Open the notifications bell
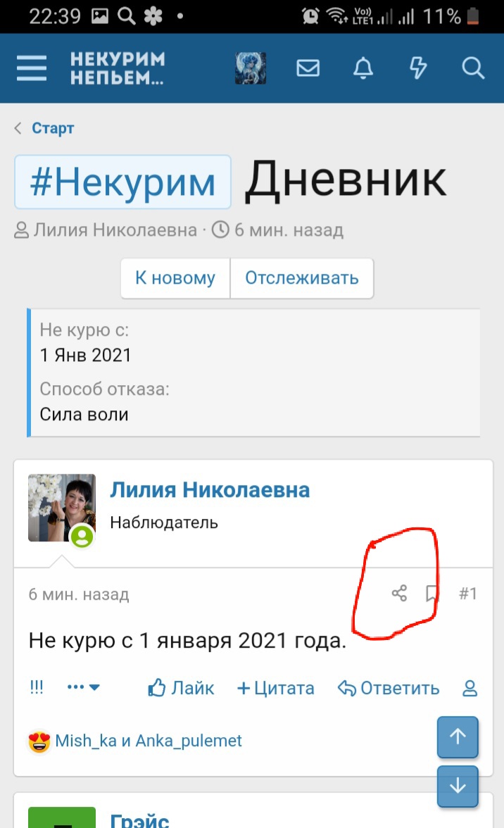 [363, 68]
